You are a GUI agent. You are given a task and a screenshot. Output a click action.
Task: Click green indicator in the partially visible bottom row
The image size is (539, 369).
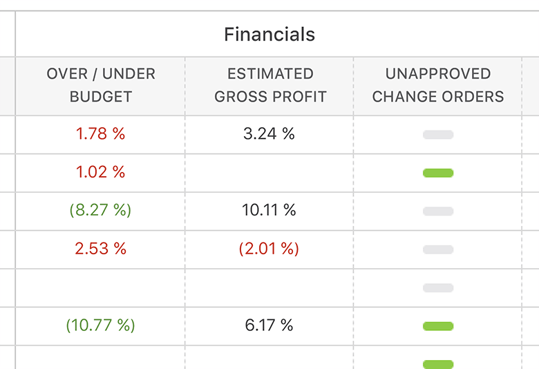[x=438, y=364]
